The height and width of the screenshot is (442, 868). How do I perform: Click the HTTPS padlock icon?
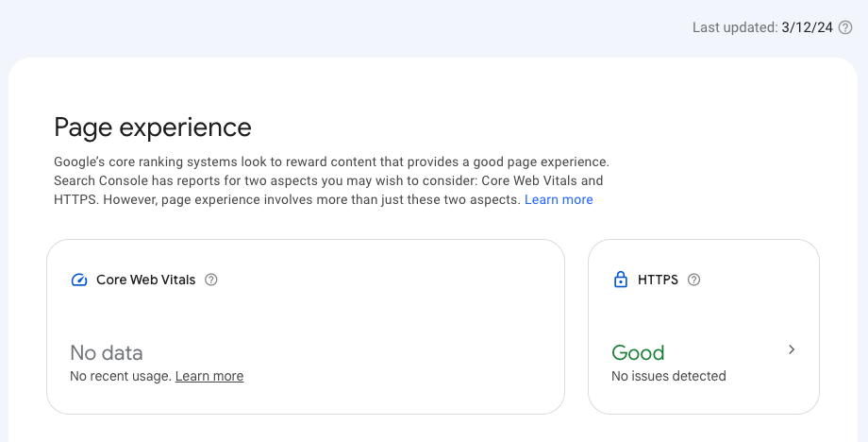[621, 280]
